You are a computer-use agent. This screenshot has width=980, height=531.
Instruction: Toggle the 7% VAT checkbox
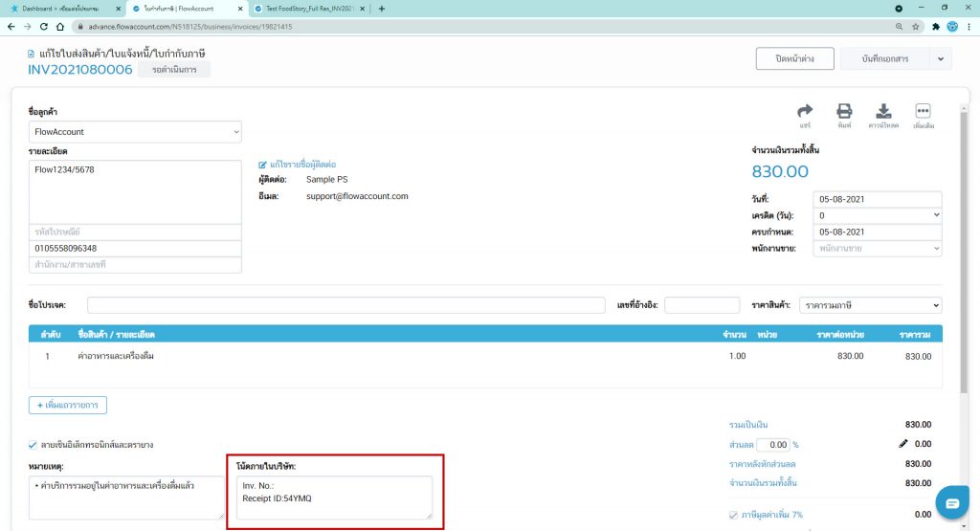tap(734, 515)
